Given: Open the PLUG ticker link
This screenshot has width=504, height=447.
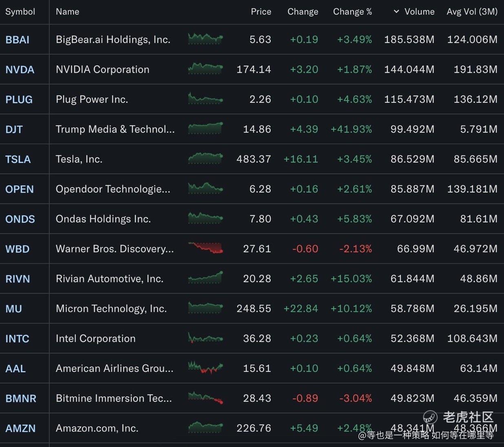Looking at the screenshot, I should click(x=19, y=100).
